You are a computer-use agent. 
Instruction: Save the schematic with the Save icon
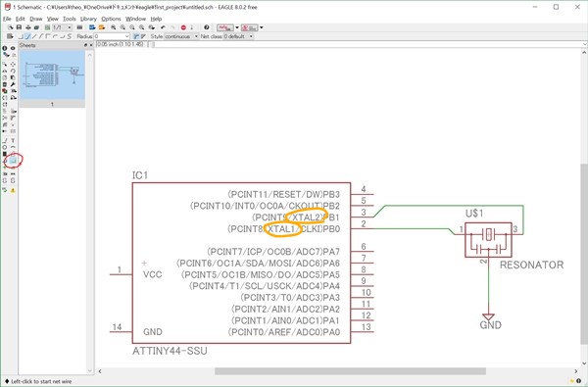point(19,27)
